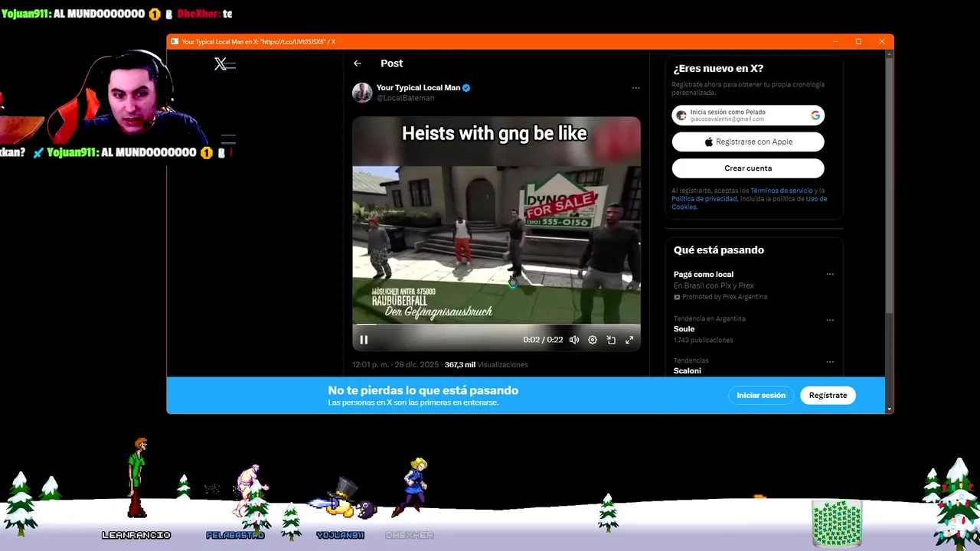This screenshot has height=551, width=980.
Task: Open more options for Scaloni trend
Action: pos(830,361)
